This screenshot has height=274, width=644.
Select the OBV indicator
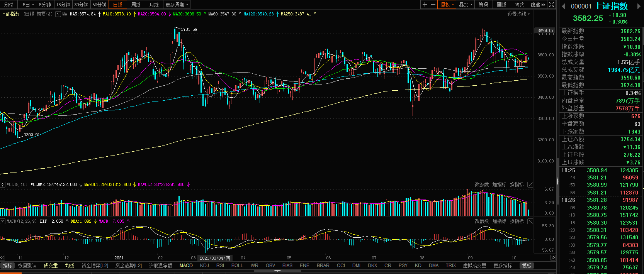click(270, 266)
